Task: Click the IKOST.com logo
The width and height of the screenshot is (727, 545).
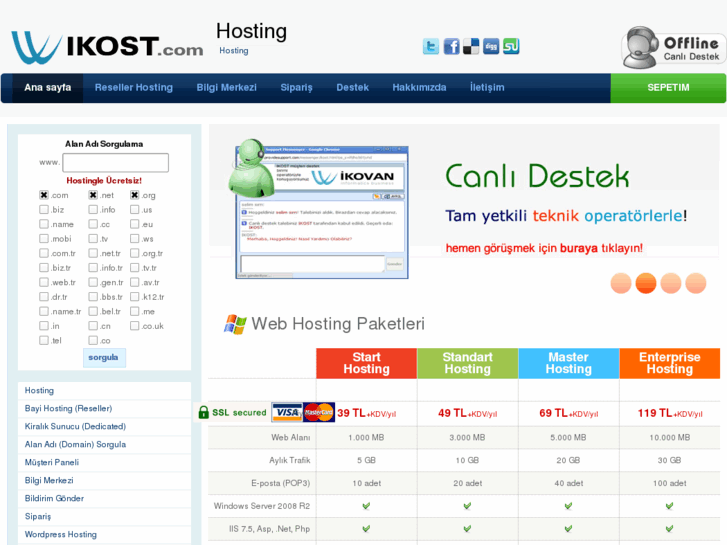Action: (107, 47)
